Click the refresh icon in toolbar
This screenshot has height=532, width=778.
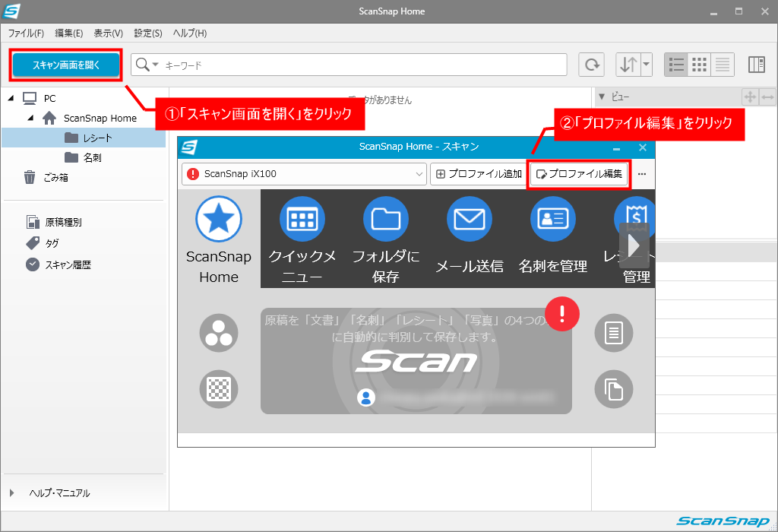coord(591,65)
